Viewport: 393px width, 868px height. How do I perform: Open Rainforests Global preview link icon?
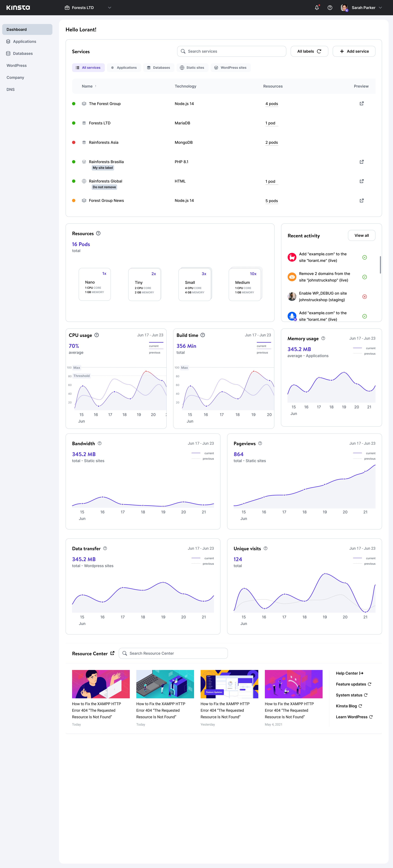point(362,181)
